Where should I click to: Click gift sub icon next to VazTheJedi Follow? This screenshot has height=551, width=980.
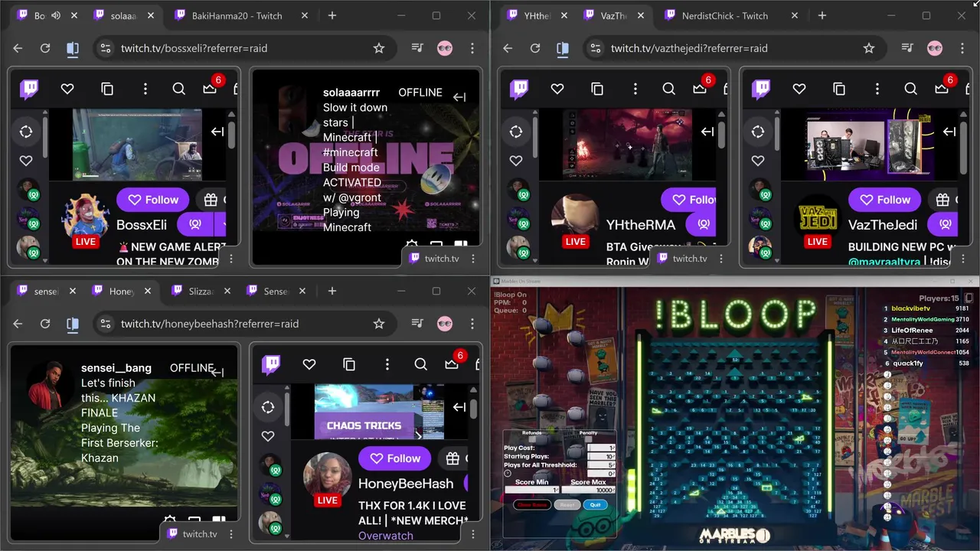pyautogui.click(x=943, y=200)
